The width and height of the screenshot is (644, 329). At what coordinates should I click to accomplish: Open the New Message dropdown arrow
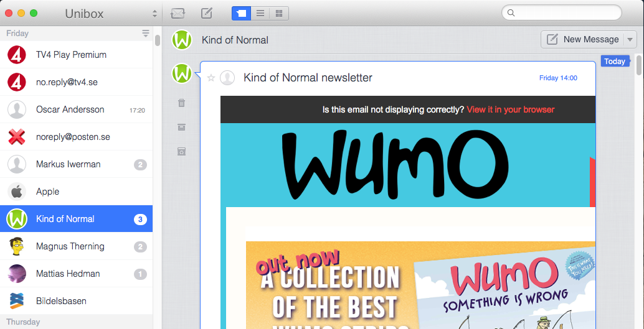click(630, 39)
